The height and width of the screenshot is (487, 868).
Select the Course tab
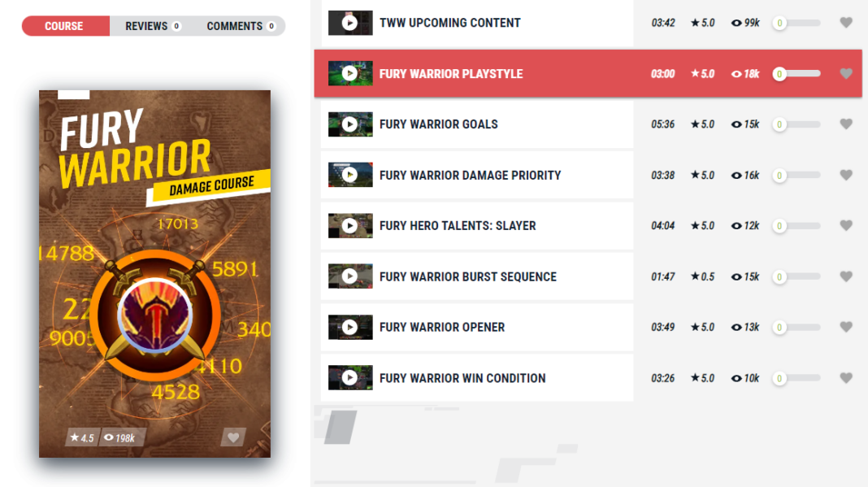[x=65, y=26]
